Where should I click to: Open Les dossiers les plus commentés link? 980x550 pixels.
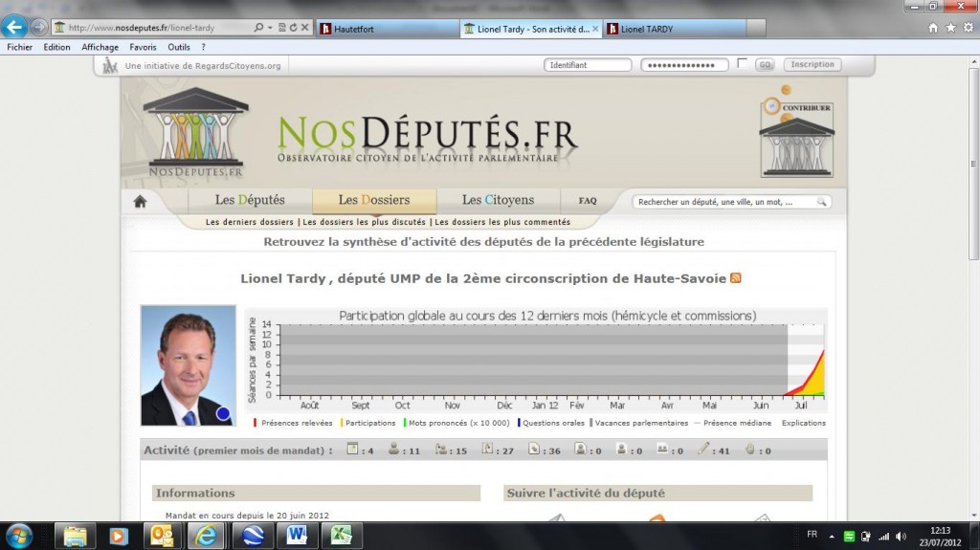click(x=502, y=222)
